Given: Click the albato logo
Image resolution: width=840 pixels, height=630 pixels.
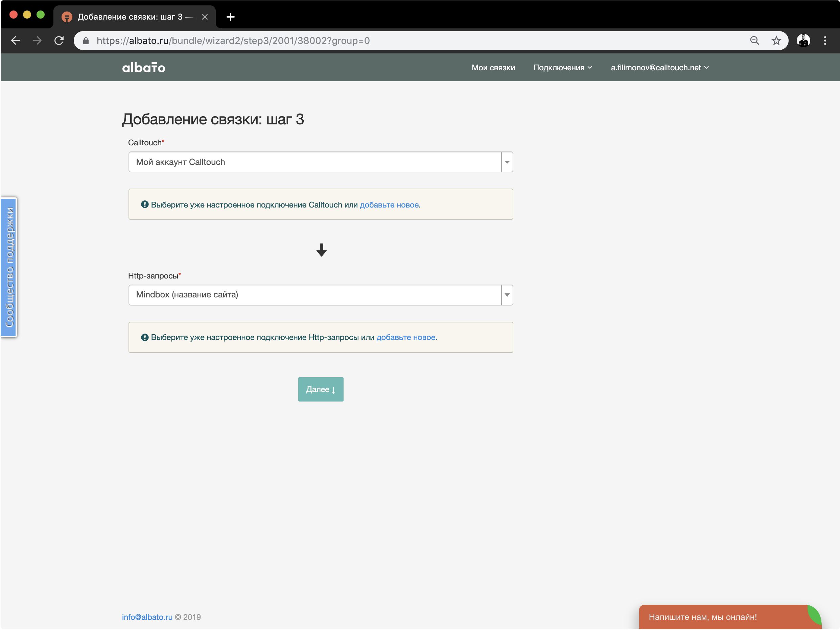Looking at the screenshot, I should [143, 68].
